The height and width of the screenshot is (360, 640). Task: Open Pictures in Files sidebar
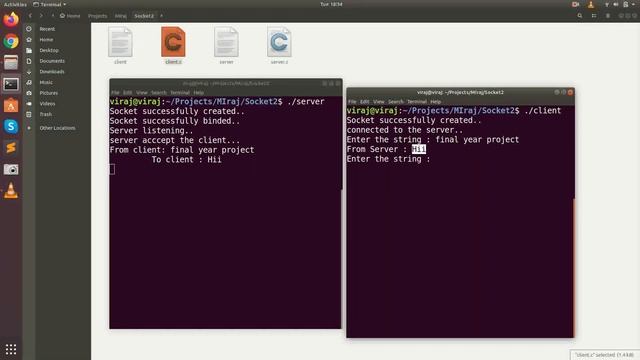(x=49, y=93)
